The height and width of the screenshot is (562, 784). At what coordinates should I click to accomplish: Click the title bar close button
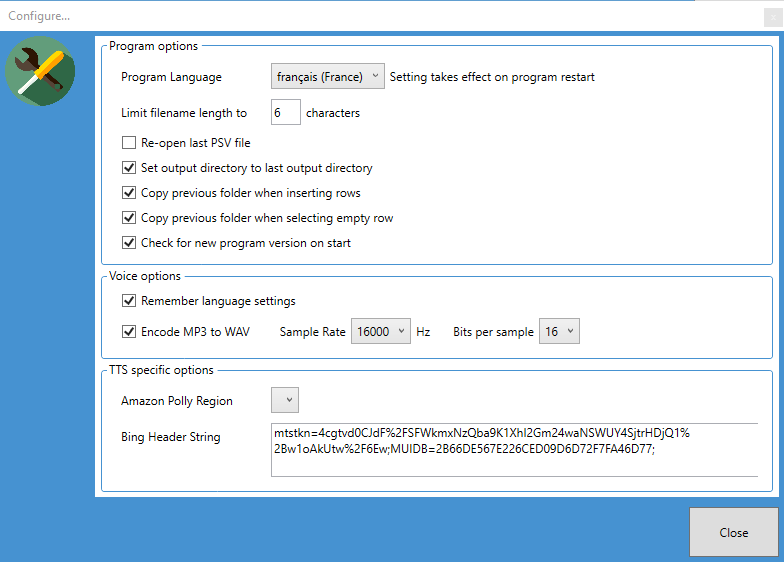(771, 16)
